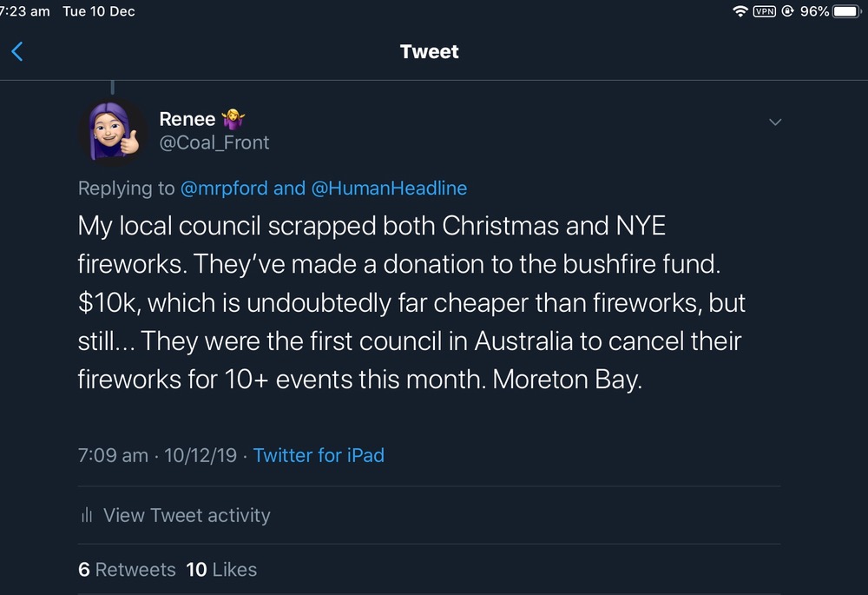Viewport: 868px width, 595px height.
Task: Open the tweet options chevron menu
Action: coord(775,122)
